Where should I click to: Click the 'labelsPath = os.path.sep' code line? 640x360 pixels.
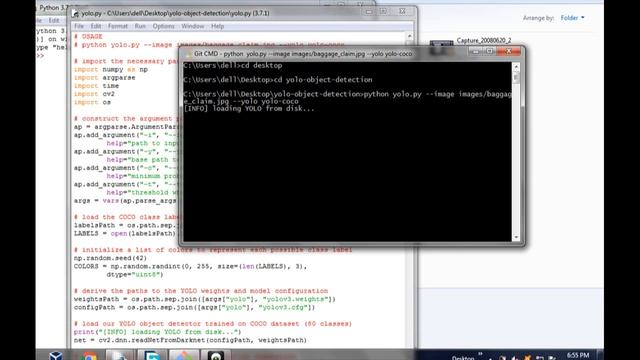click(x=126, y=225)
